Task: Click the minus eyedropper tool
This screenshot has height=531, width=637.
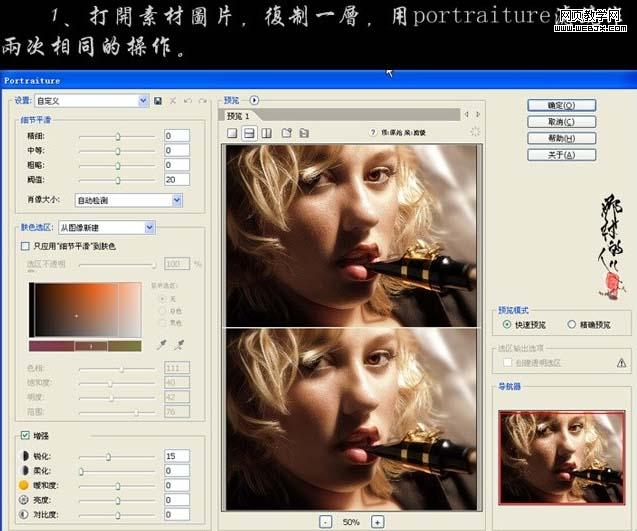Action: click(x=179, y=345)
